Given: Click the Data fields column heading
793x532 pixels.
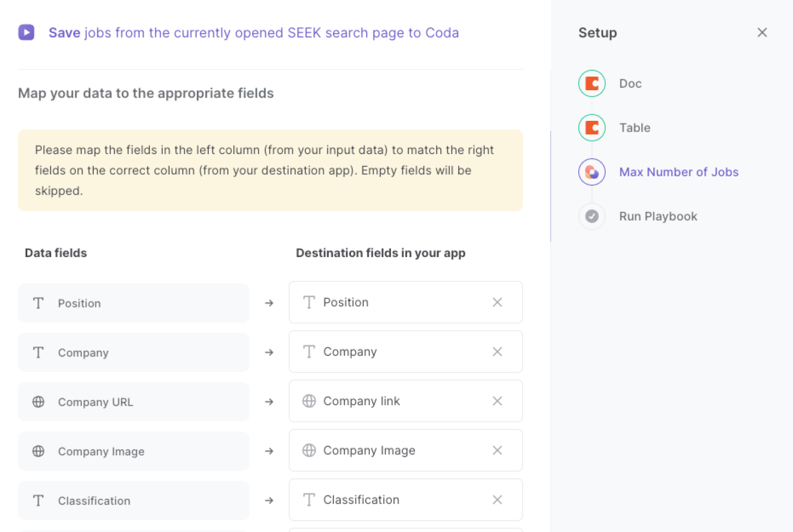Looking at the screenshot, I should point(56,253).
